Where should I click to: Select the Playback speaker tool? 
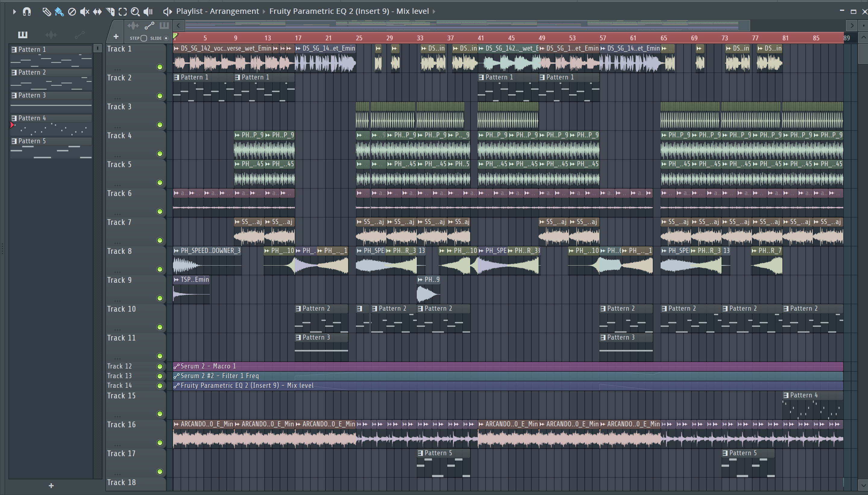[x=148, y=11]
